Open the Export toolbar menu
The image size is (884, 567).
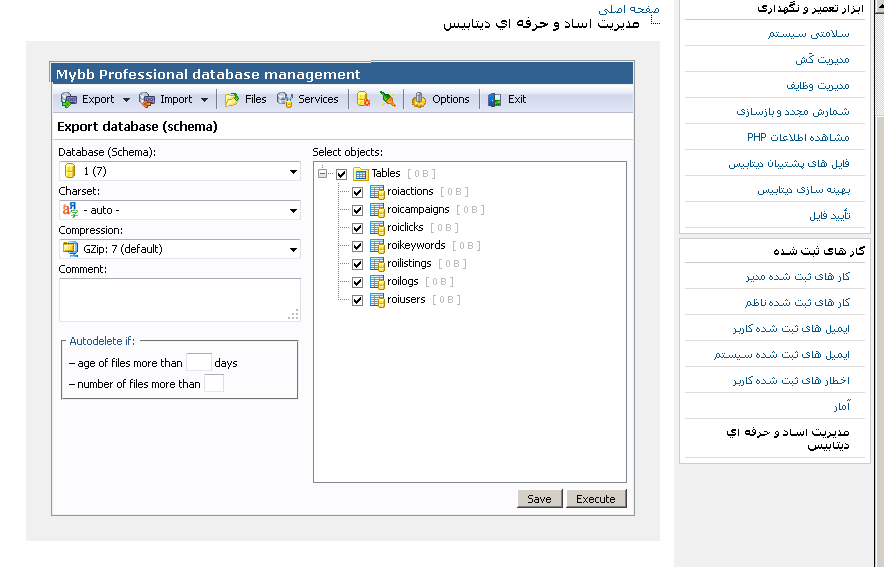pyautogui.click(x=96, y=99)
